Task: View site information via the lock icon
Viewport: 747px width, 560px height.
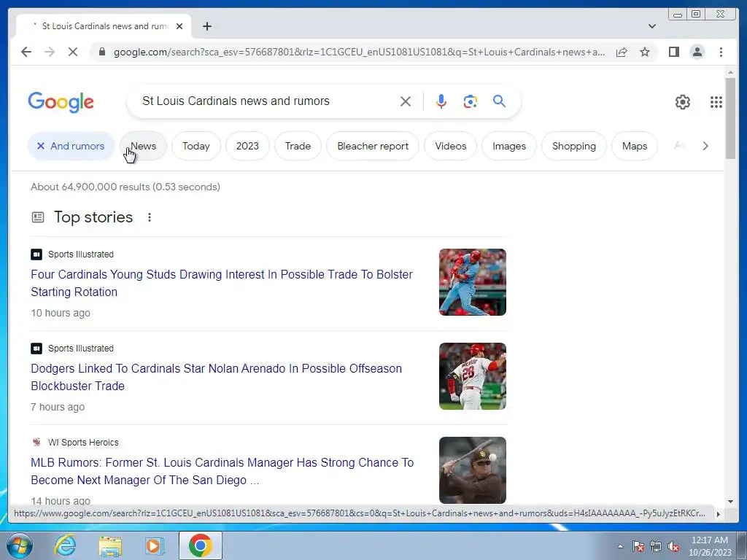Action: pos(101,52)
